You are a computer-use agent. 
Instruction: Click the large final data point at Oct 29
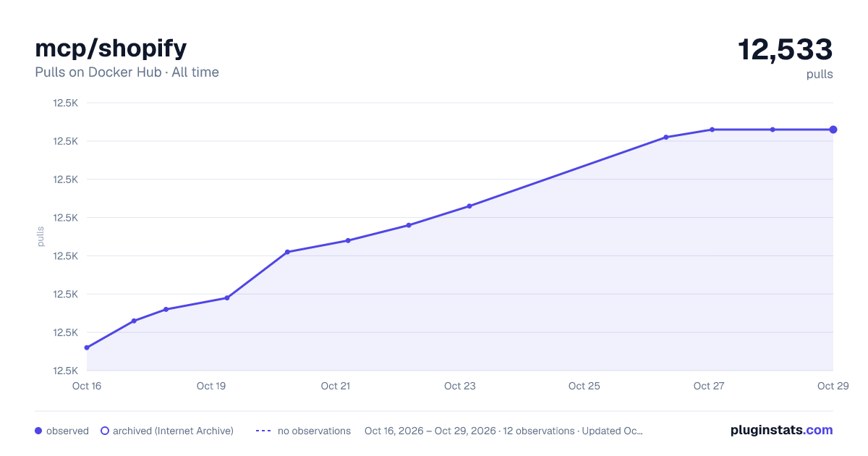tap(833, 130)
